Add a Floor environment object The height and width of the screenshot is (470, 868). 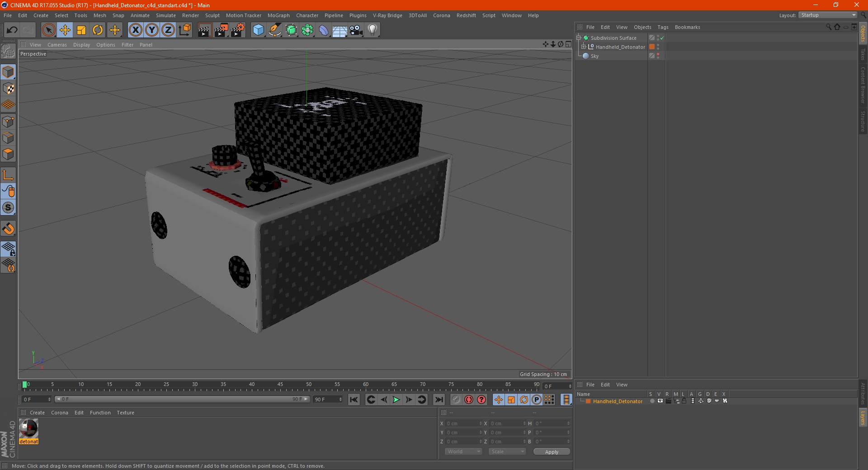pos(340,30)
